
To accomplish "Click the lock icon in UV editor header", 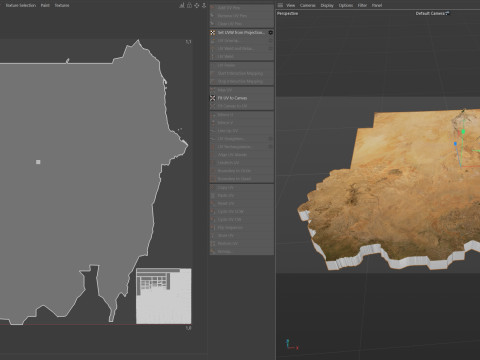I will click(189, 5).
